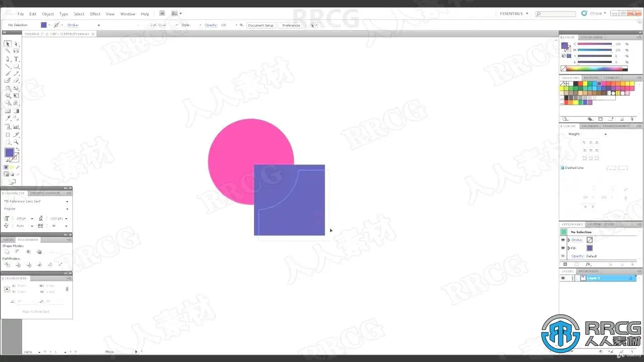Viewport: 644px width, 362px height.
Task: Select the Pen tool
Action: pyautogui.click(x=8, y=59)
